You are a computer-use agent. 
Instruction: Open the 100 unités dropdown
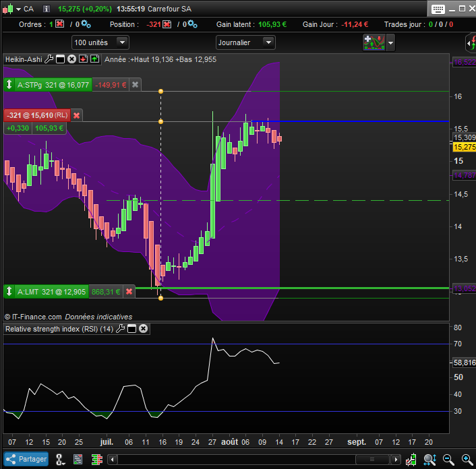click(122, 42)
